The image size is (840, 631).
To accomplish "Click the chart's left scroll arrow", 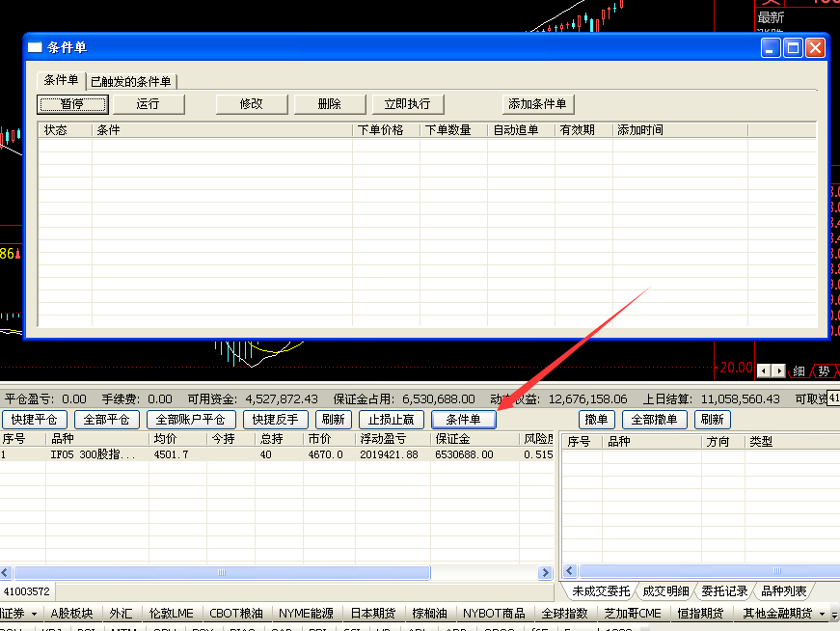I will click(764, 370).
